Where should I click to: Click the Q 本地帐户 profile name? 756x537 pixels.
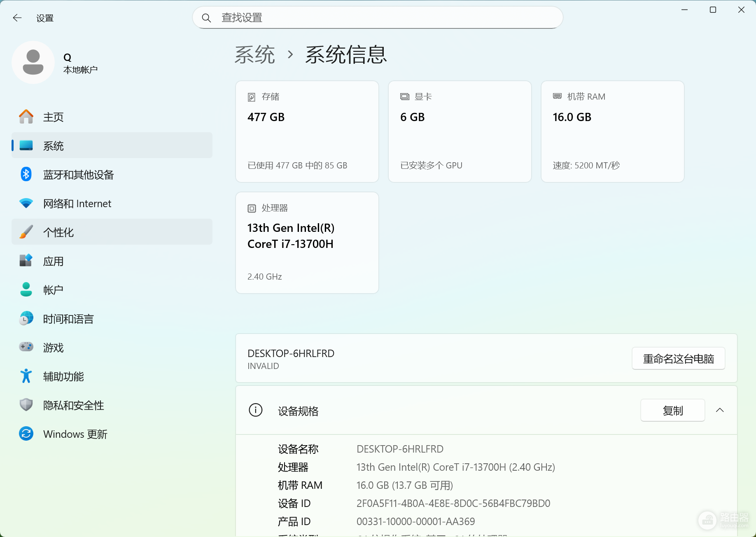80,63
